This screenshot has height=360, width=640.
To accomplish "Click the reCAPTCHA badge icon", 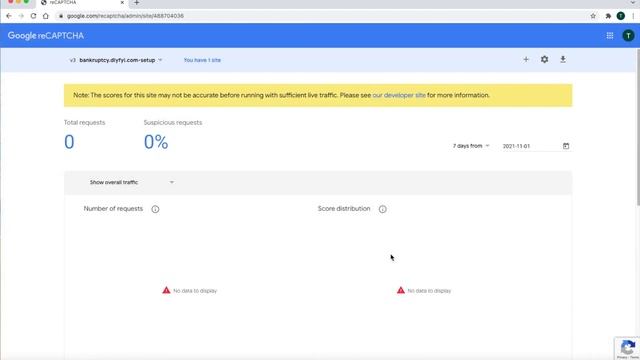I will [x=628, y=348].
